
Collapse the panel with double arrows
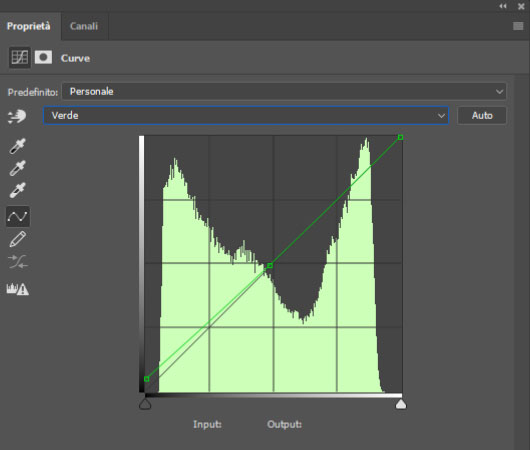pos(503,6)
